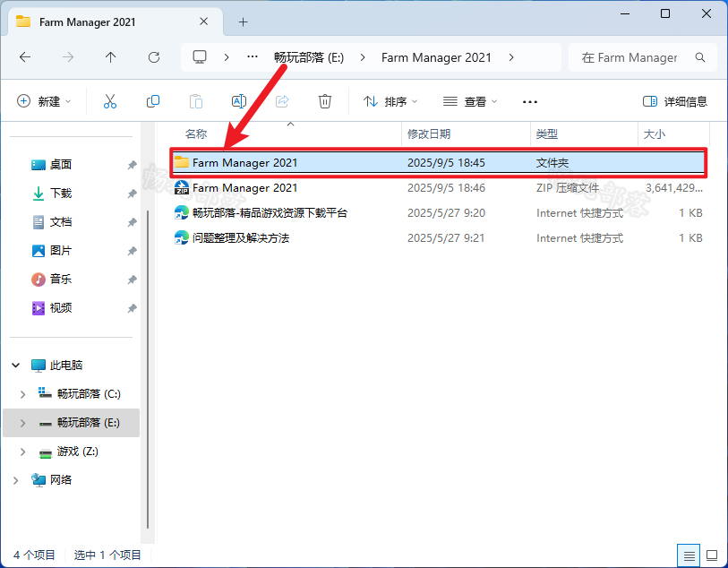Go back with the left arrow

pyautogui.click(x=25, y=57)
